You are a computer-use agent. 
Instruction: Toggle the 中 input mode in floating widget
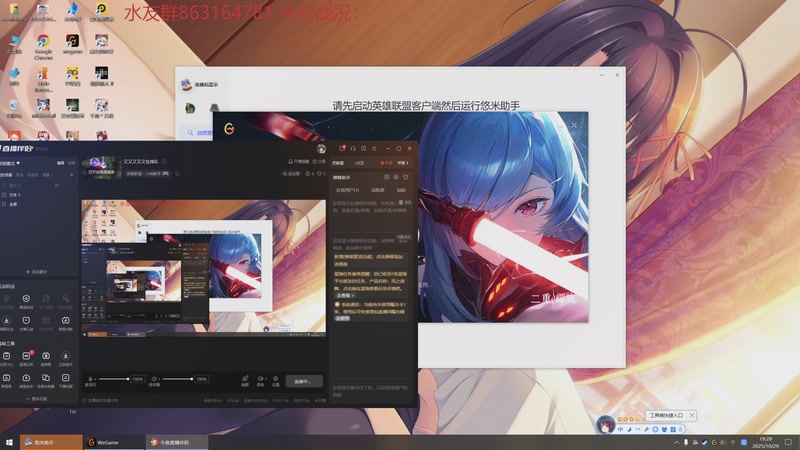click(x=620, y=430)
